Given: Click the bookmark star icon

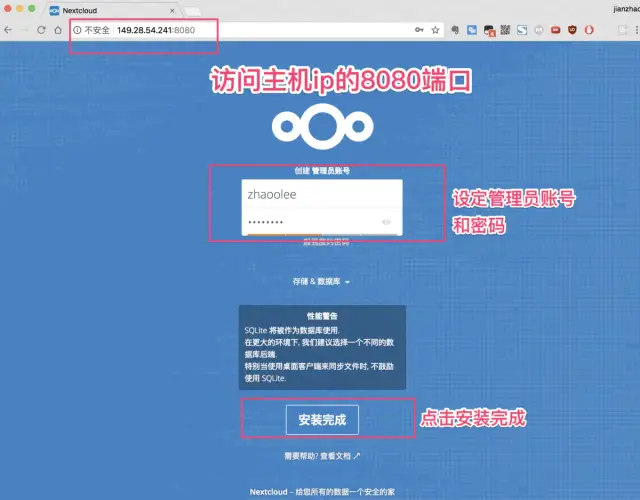Looking at the screenshot, I should [x=436, y=30].
